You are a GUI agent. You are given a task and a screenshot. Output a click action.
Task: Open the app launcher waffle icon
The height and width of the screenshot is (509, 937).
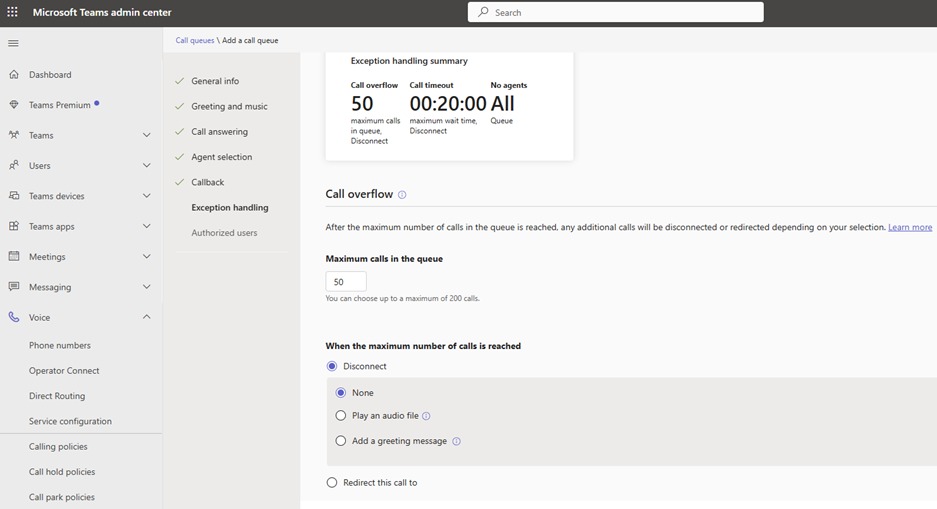pos(13,12)
